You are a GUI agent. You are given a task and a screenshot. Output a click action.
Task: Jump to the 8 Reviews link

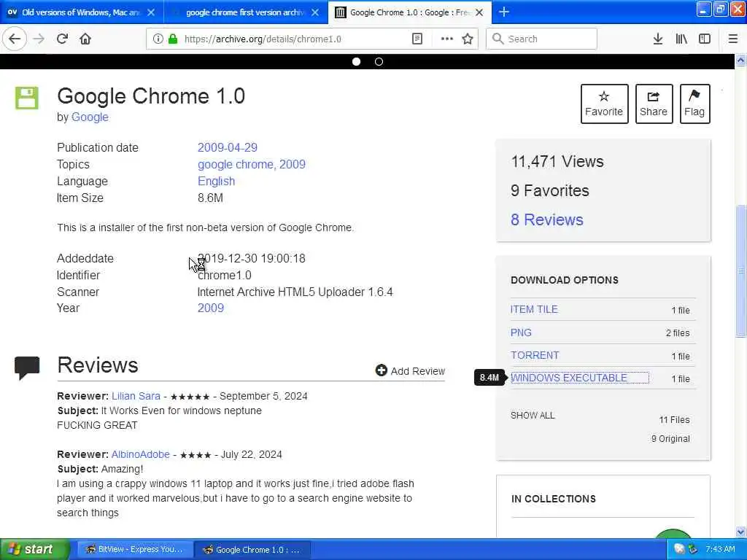547,219
